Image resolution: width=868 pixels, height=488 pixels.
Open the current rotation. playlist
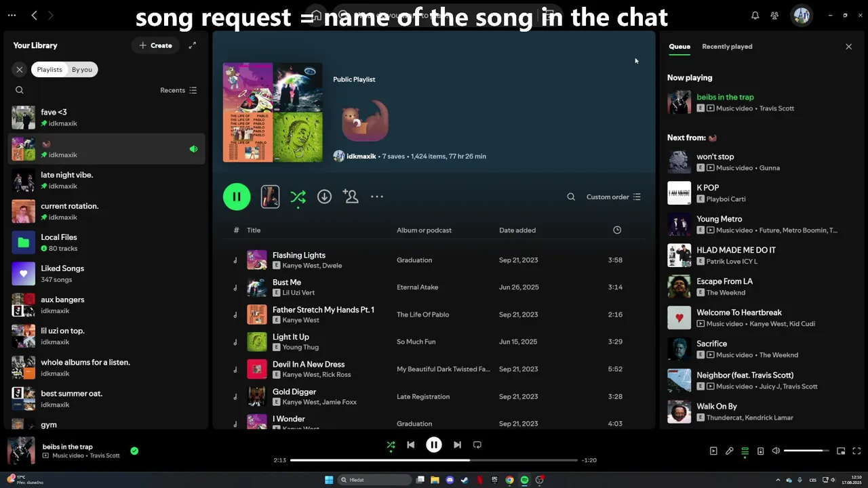pos(106,211)
